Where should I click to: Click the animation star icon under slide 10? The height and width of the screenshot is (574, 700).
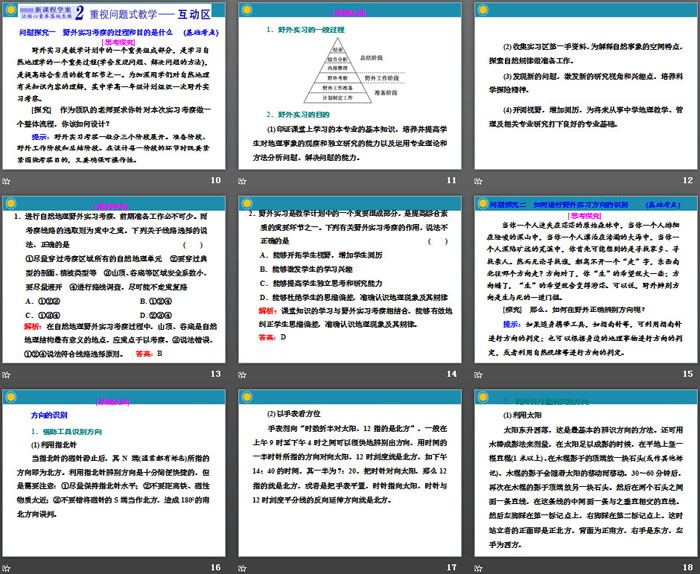(6, 181)
